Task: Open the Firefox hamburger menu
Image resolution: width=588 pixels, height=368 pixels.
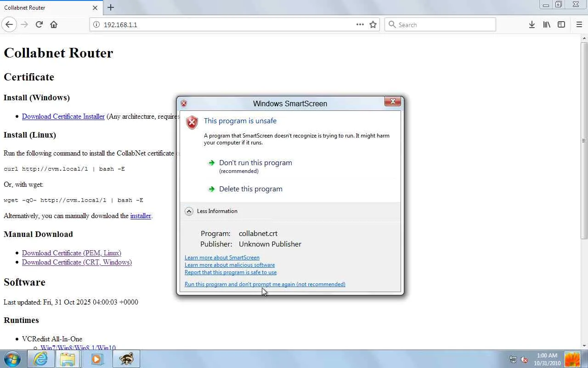Action: click(579, 25)
